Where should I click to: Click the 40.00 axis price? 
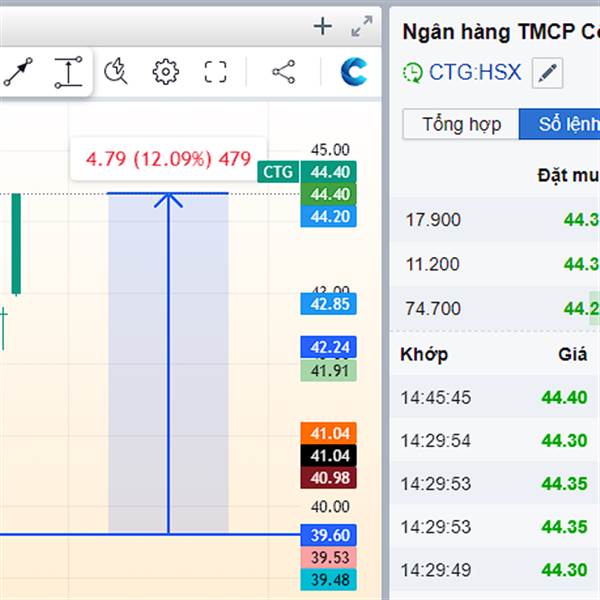(x=330, y=507)
